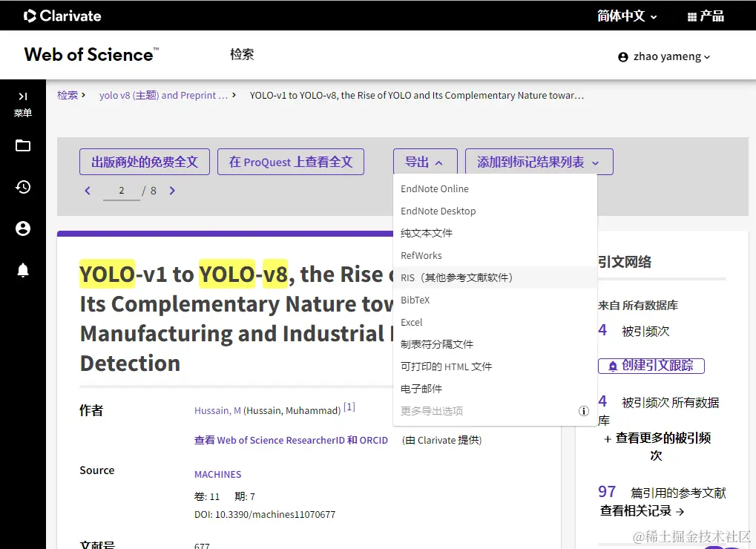Open the zhao yameng account dropdown

click(664, 57)
